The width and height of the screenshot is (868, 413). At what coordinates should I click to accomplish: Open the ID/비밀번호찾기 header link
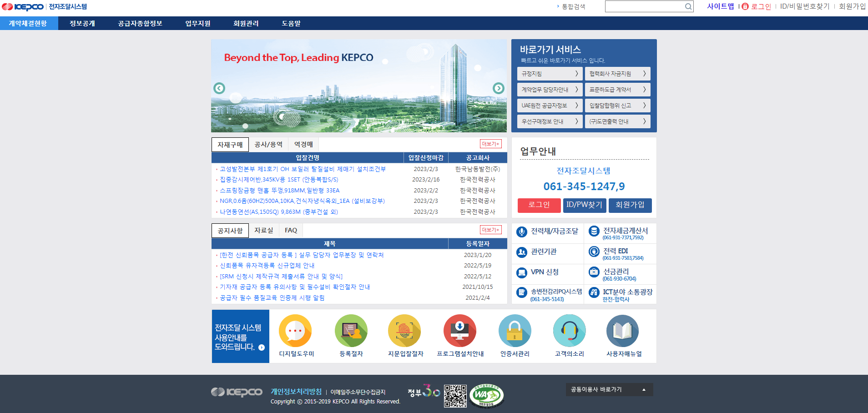[805, 6]
